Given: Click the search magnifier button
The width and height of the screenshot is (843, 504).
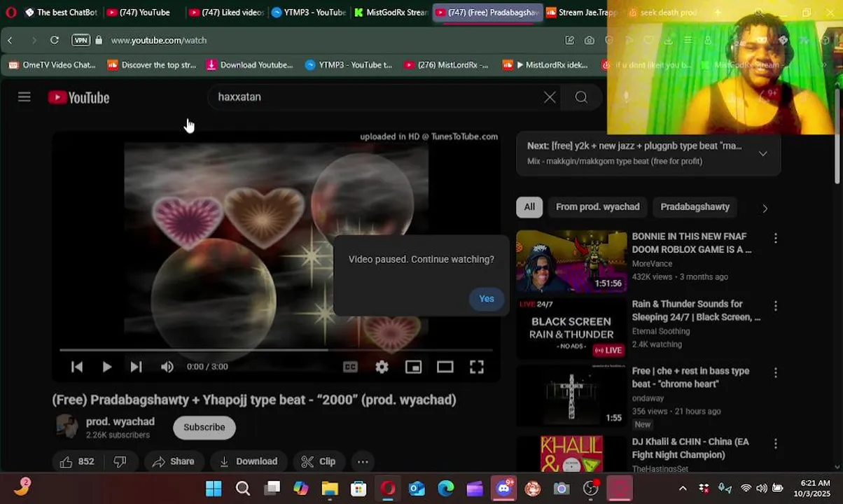Looking at the screenshot, I should 581,97.
